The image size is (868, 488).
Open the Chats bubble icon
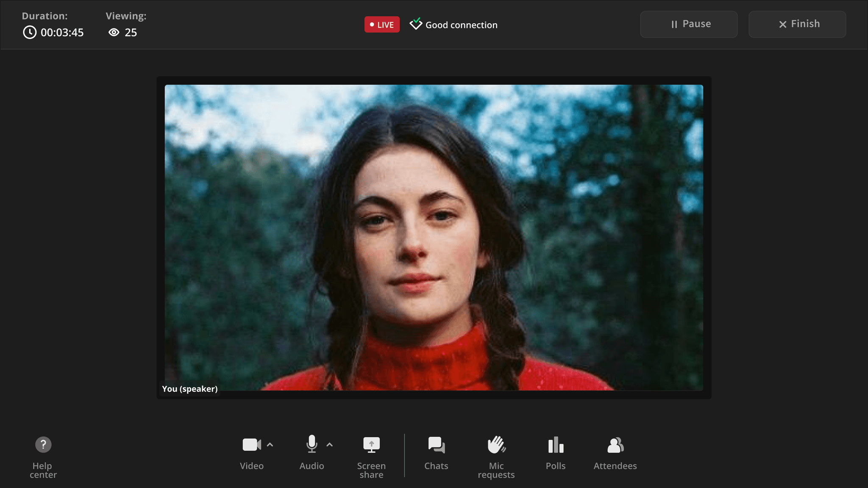pyautogui.click(x=436, y=445)
